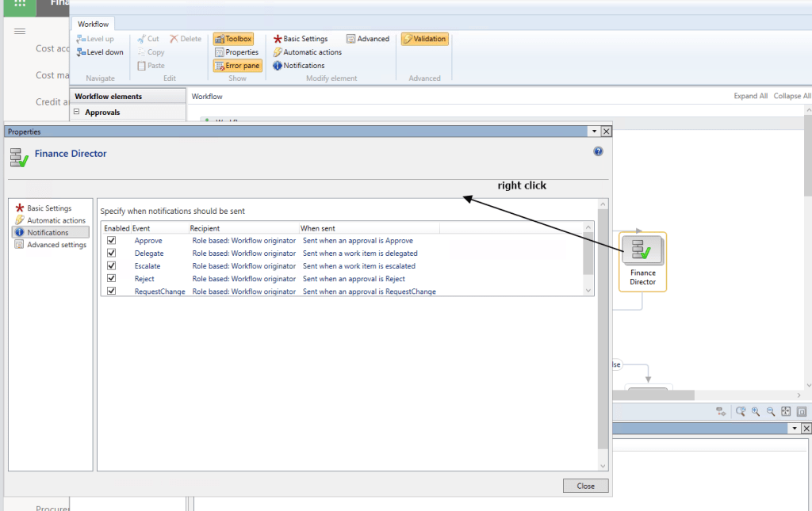812x511 pixels.
Task: Click the zoom in magnifier icon
Action: tap(755, 412)
